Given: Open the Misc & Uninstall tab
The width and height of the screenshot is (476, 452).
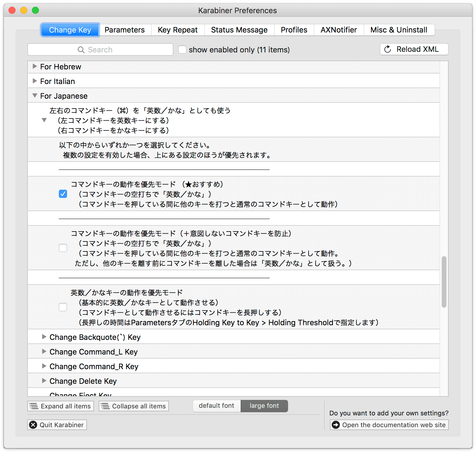Looking at the screenshot, I should [399, 30].
